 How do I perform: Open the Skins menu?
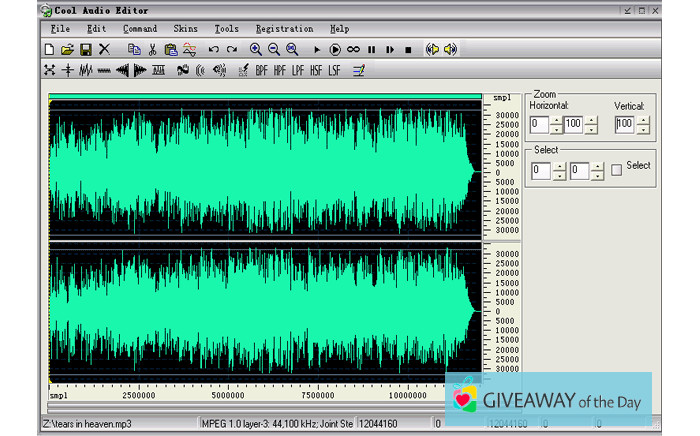pos(185,29)
